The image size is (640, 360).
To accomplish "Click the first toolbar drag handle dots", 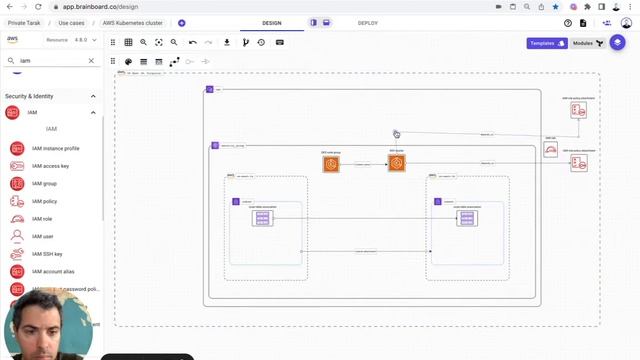I will click(113, 42).
